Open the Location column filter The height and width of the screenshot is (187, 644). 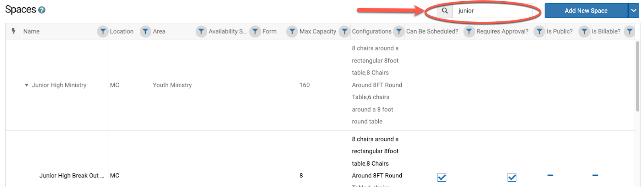click(x=145, y=31)
